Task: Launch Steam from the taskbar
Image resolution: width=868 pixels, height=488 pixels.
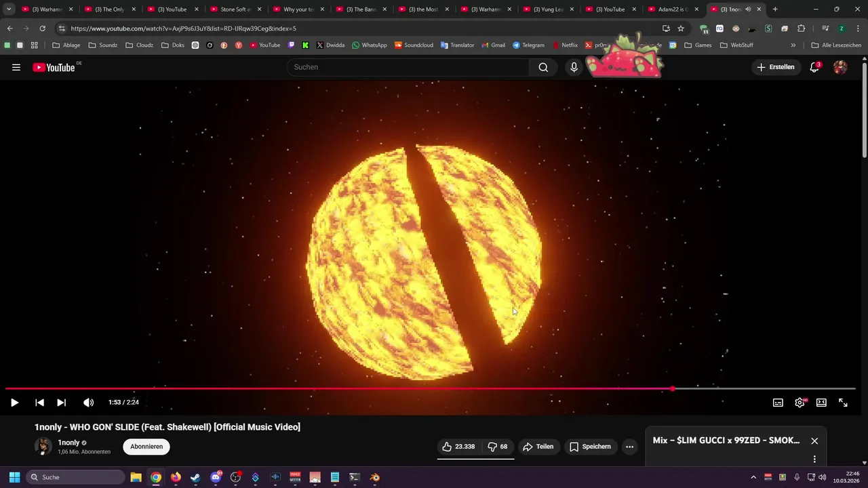Action: tap(195, 477)
